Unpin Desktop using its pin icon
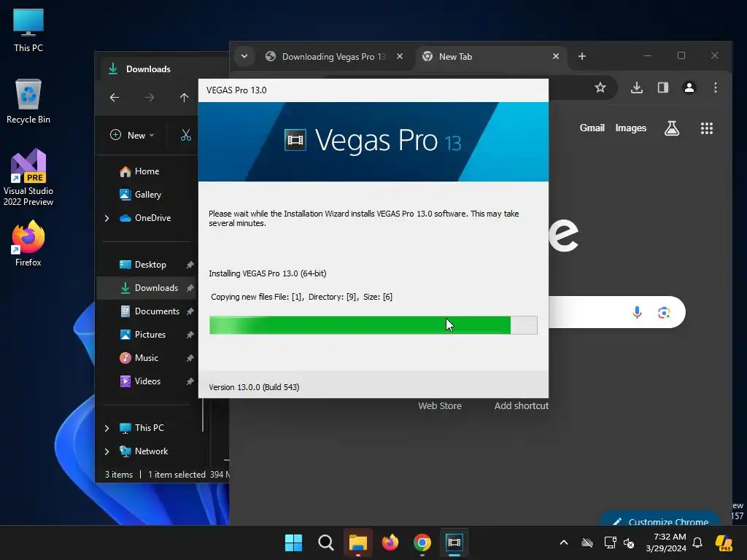The image size is (747, 560). [190, 265]
